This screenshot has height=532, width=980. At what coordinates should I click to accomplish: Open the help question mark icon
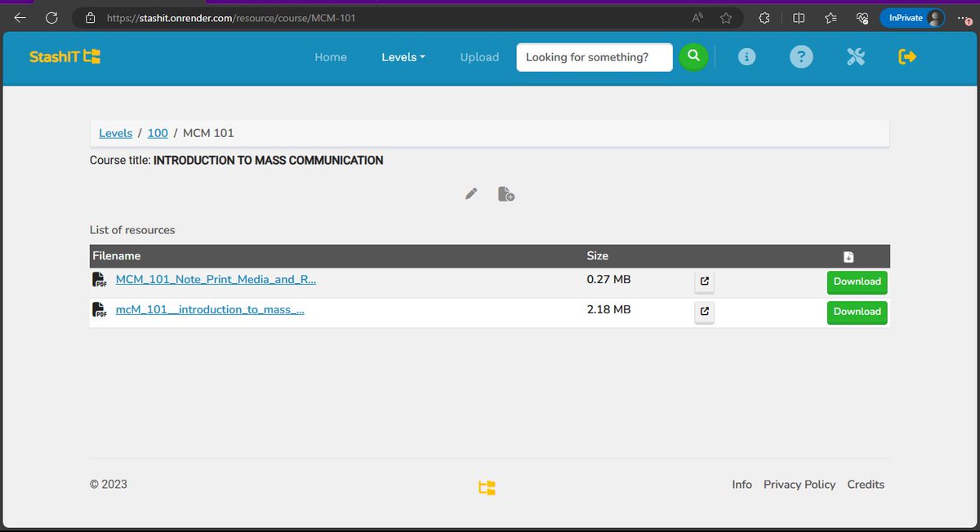coord(801,57)
